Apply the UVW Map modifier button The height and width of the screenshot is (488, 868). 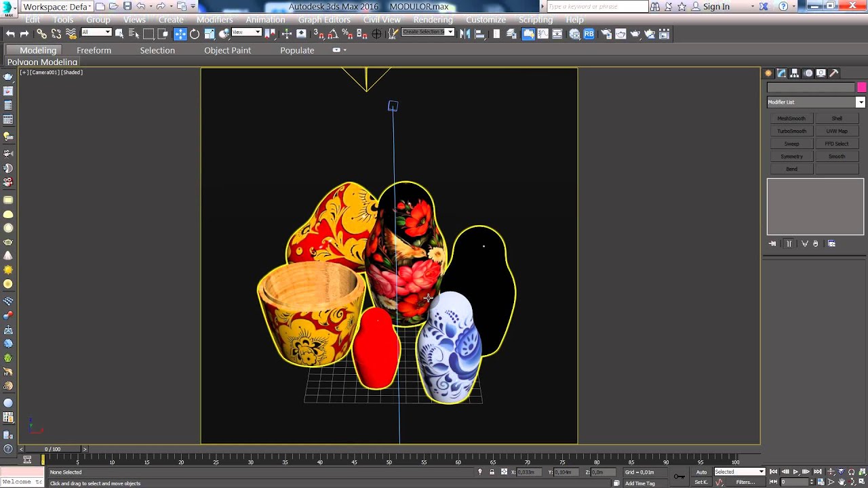(837, 131)
